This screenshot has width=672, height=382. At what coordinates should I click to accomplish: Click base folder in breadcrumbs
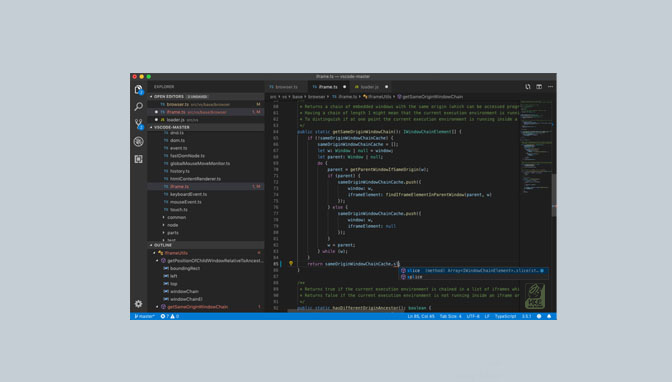click(297, 97)
